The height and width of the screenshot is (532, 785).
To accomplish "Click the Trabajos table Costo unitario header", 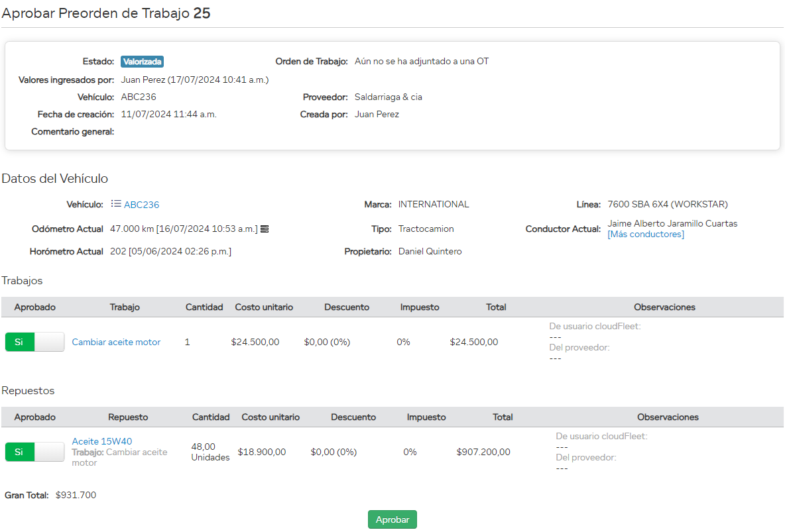I will pos(264,307).
